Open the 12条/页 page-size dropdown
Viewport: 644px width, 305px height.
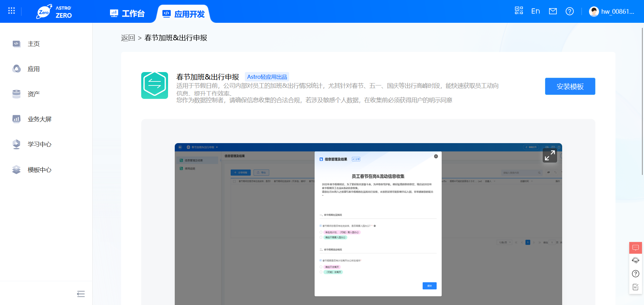(504, 242)
